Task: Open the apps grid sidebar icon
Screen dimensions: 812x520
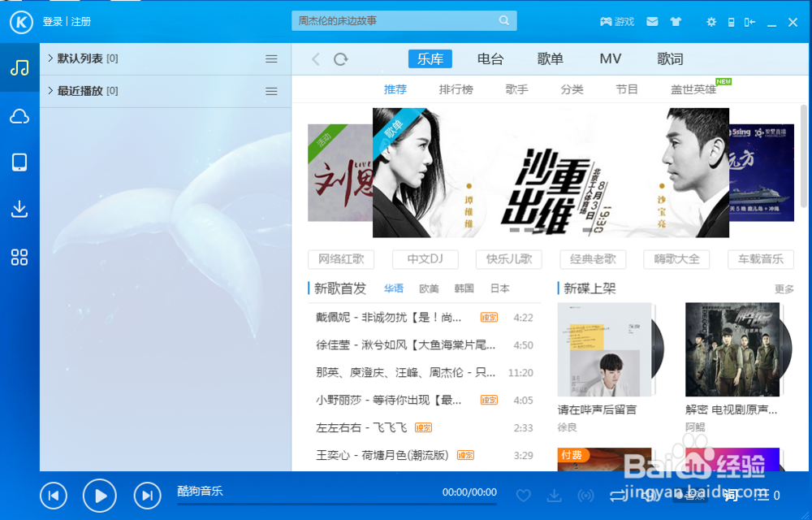Action: [x=19, y=257]
